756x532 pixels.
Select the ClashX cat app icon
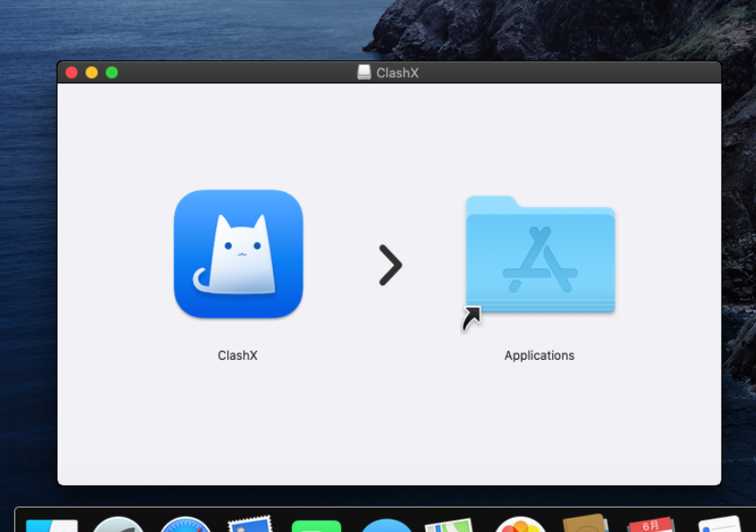tap(238, 254)
